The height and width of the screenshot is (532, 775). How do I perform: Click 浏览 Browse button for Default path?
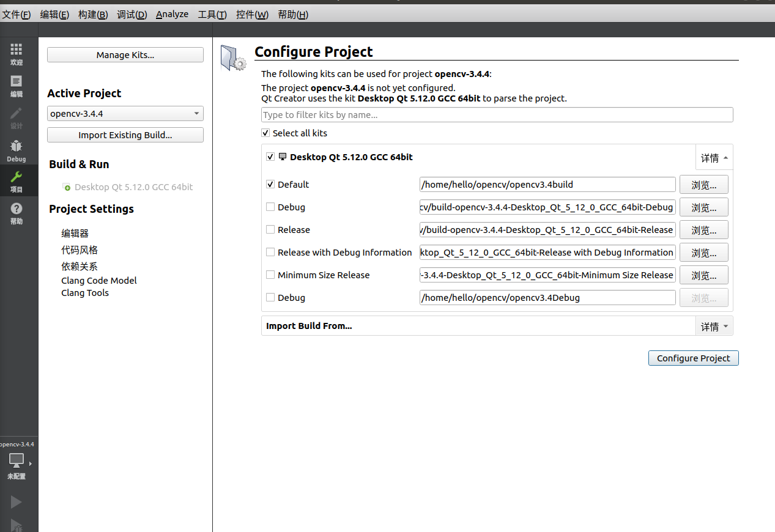[704, 185]
